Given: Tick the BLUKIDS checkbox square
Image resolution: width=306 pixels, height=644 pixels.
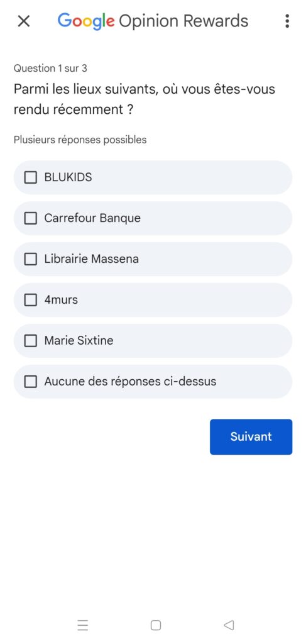Looking at the screenshot, I should [30, 177].
